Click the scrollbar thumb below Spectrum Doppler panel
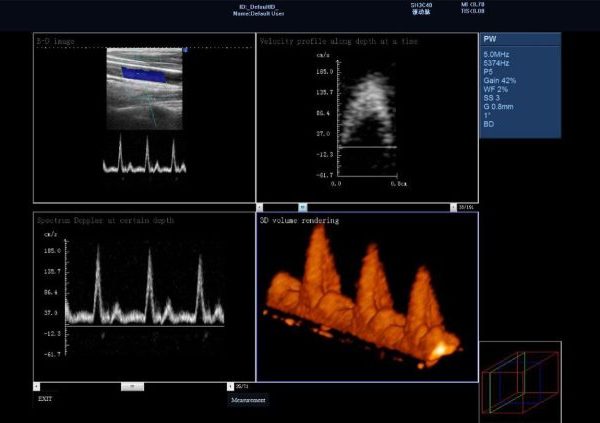 point(132,385)
